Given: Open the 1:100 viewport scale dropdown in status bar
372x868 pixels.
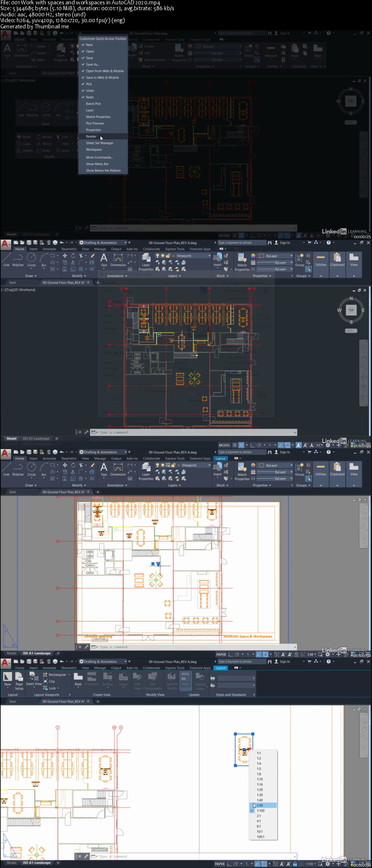Looking at the screenshot, I should pos(311,864).
